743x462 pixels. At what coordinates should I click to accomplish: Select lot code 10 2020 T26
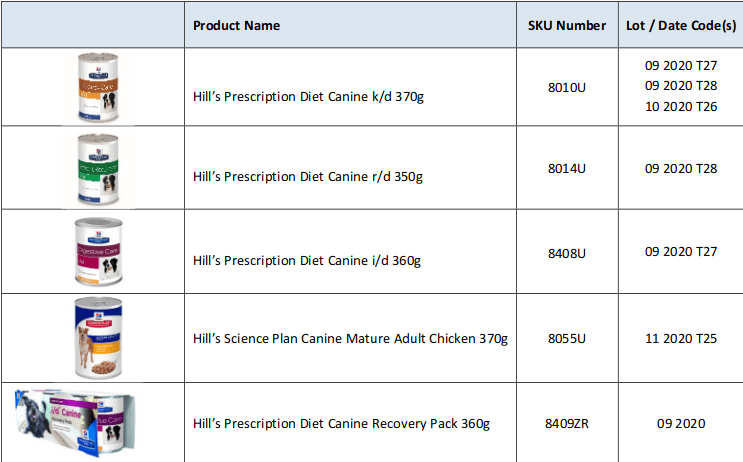pyautogui.click(x=681, y=106)
